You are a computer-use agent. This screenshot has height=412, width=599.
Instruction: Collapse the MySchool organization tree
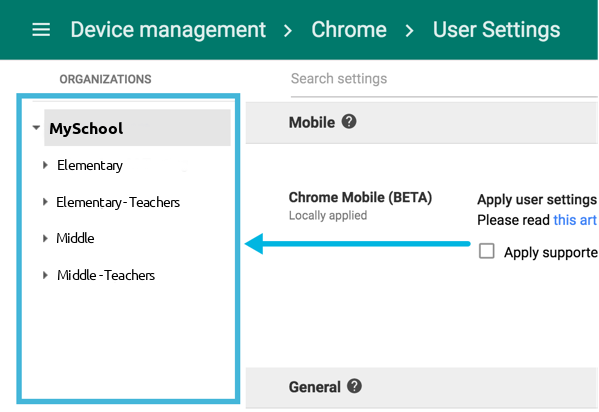(36, 128)
